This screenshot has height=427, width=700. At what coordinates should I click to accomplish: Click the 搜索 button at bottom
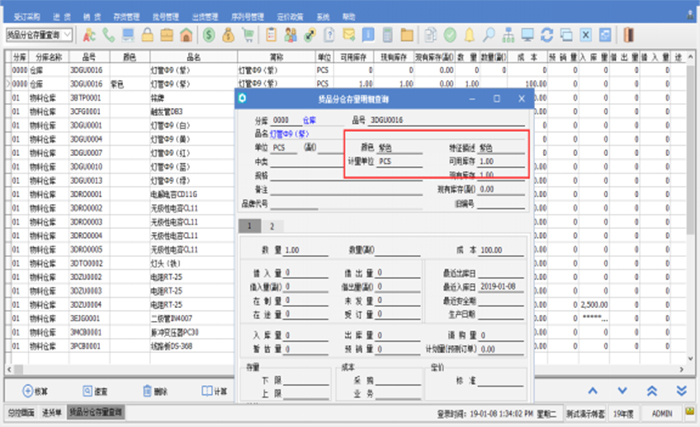(97, 391)
